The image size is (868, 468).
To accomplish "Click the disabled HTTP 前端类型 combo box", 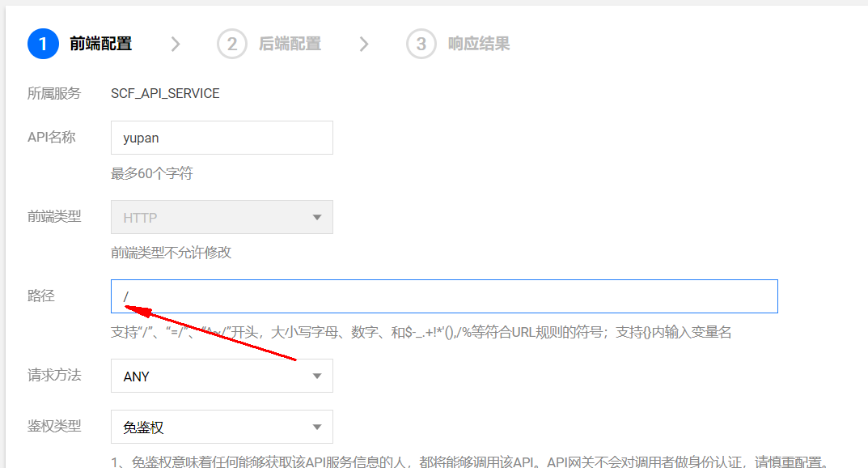I will click(221, 218).
